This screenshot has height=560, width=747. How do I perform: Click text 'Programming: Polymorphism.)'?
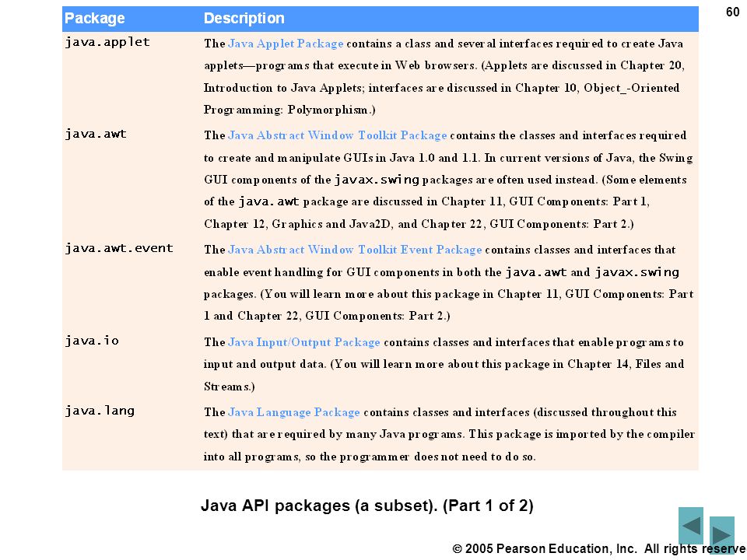click(x=289, y=110)
